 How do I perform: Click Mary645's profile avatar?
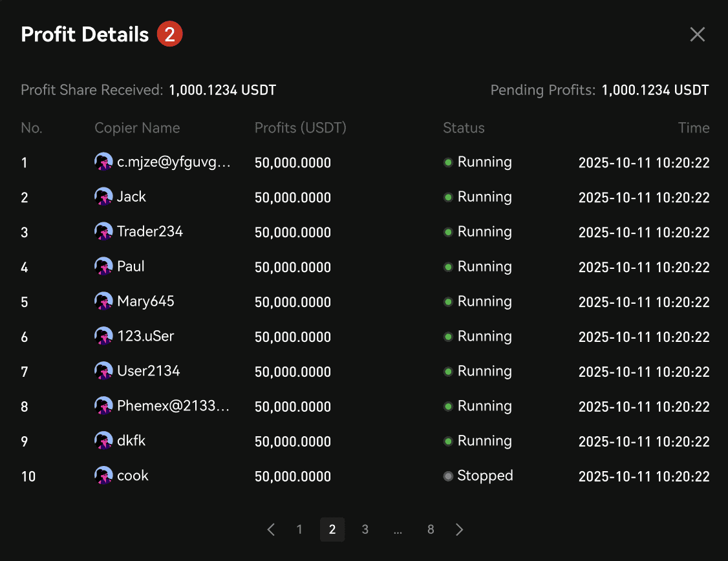103,301
